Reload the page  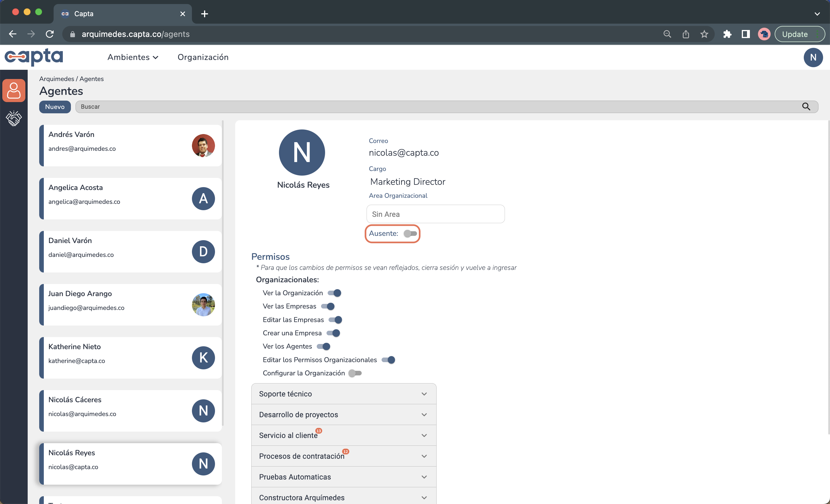[x=50, y=34]
